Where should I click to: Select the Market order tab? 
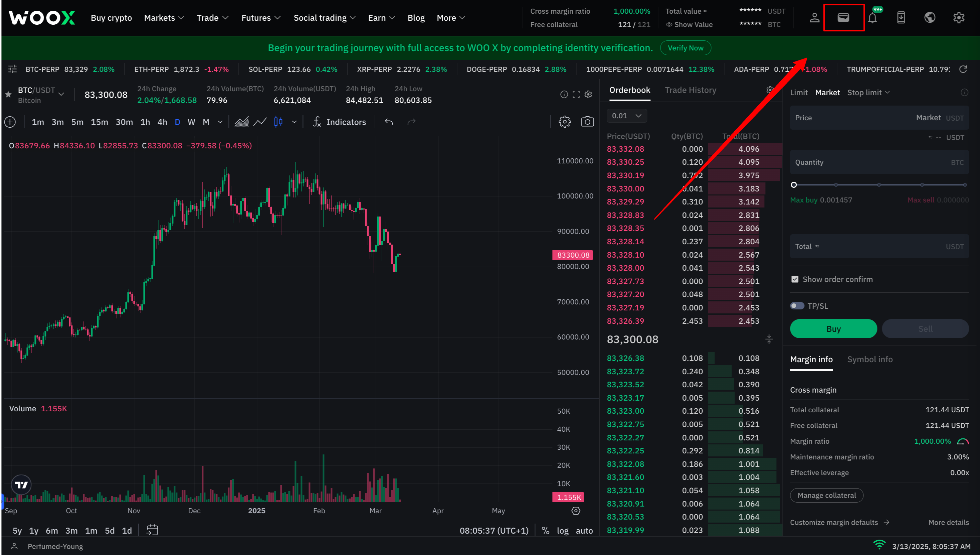pos(827,93)
